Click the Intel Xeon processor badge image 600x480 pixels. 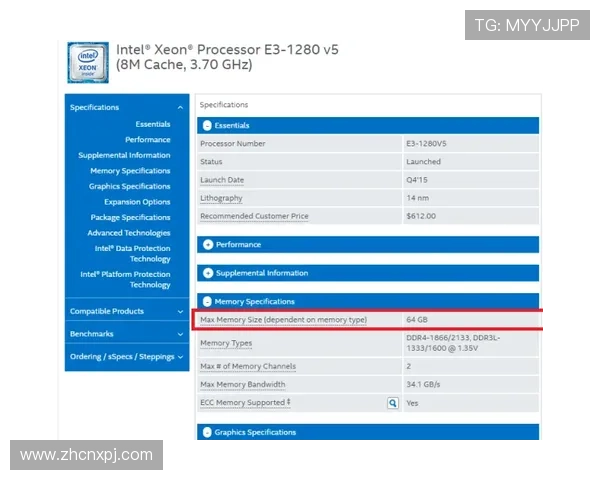[x=88, y=62]
